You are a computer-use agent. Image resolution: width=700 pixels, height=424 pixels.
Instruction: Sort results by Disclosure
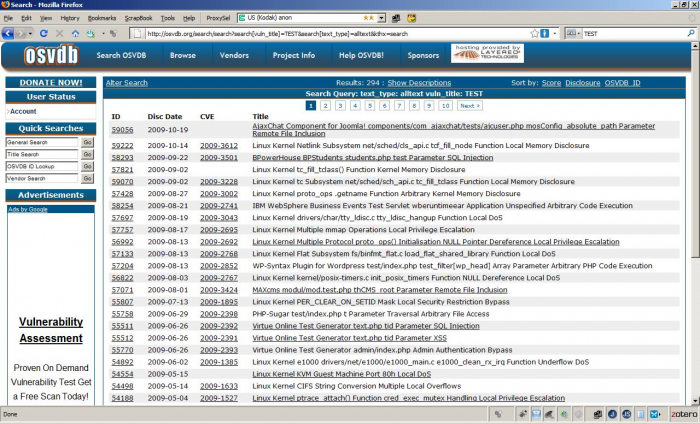tap(583, 83)
